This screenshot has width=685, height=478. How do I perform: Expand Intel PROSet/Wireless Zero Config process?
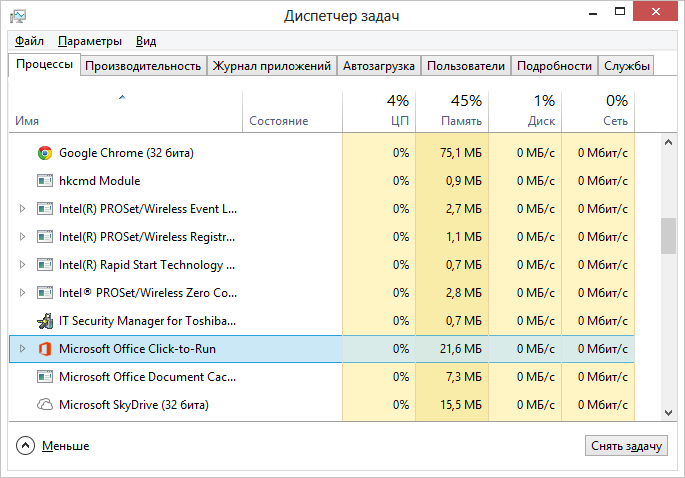[22, 293]
